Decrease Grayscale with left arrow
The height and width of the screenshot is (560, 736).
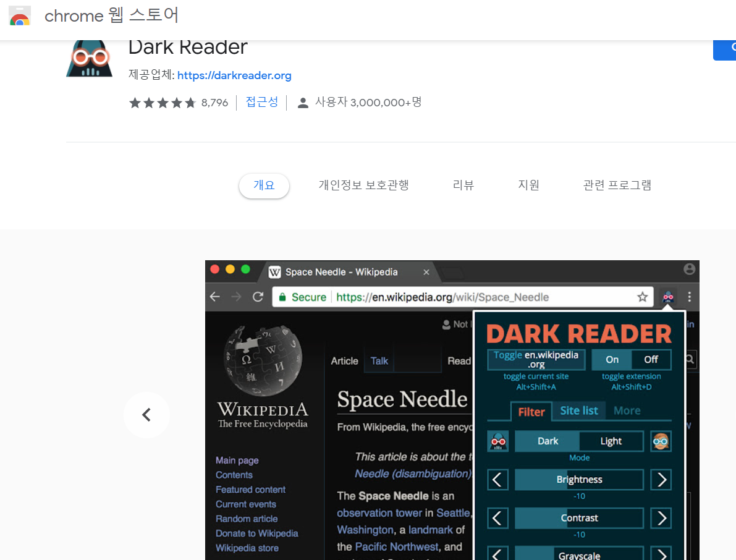pos(497,554)
